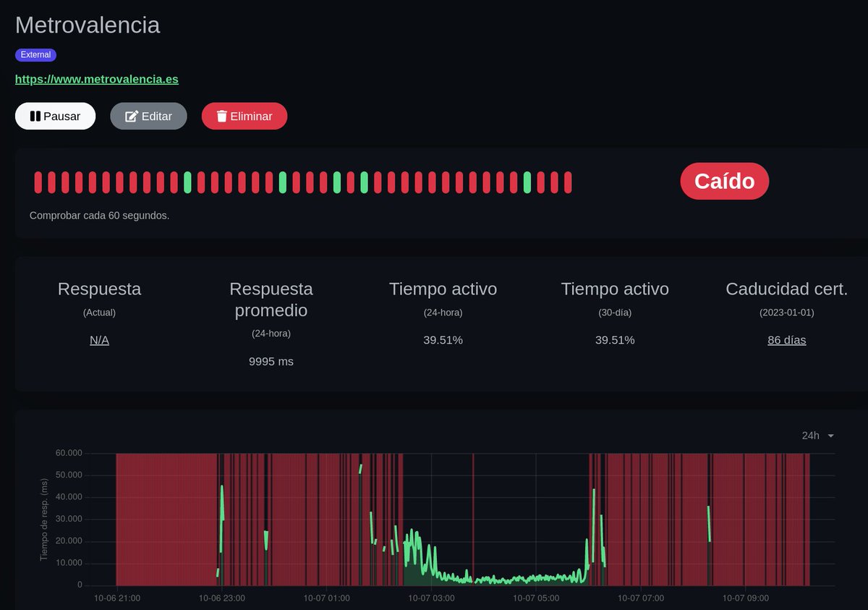
Task: Open the metrovalencia.es website link
Action: point(97,79)
